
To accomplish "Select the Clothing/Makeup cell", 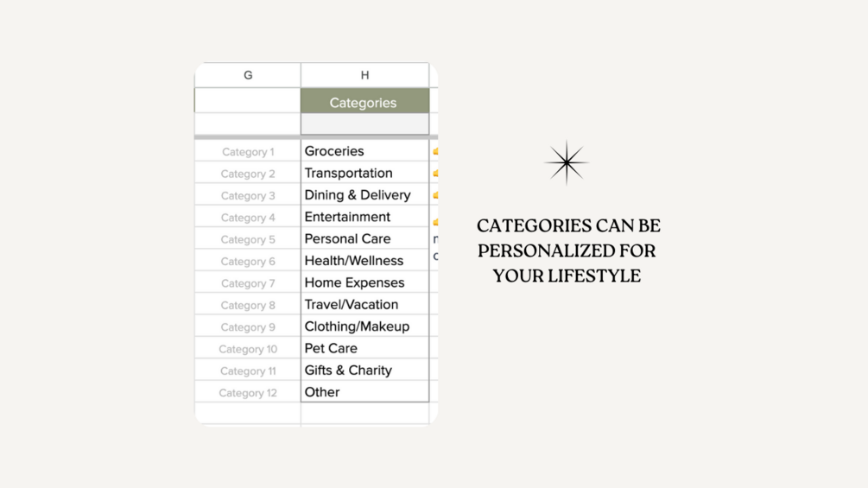I will pos(364,326).
